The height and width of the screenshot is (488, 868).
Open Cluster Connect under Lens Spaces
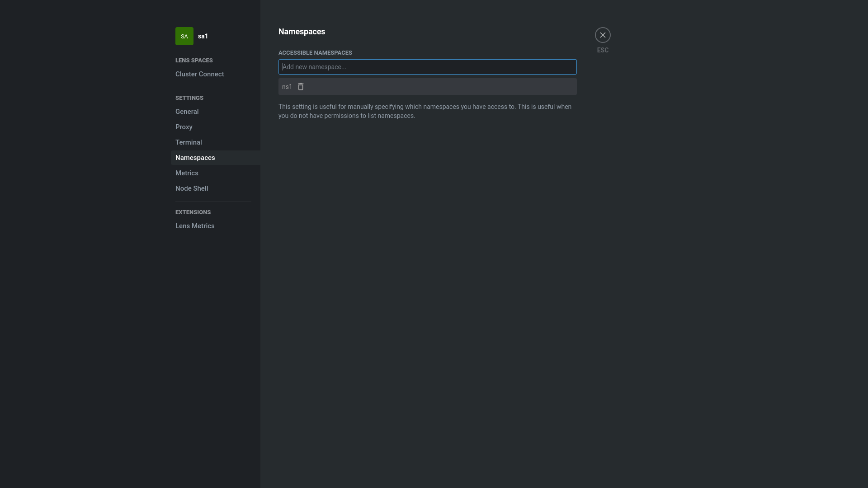[x=199, y=74]
